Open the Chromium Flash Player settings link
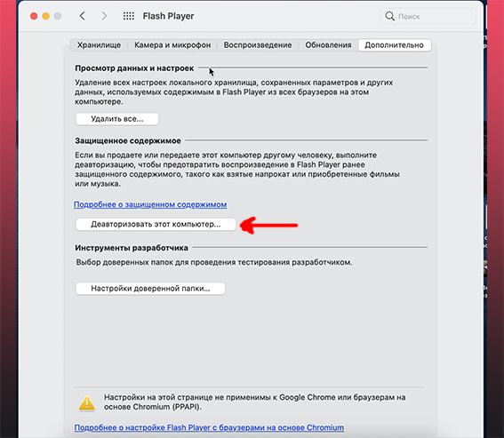 (x=209, y=427)
